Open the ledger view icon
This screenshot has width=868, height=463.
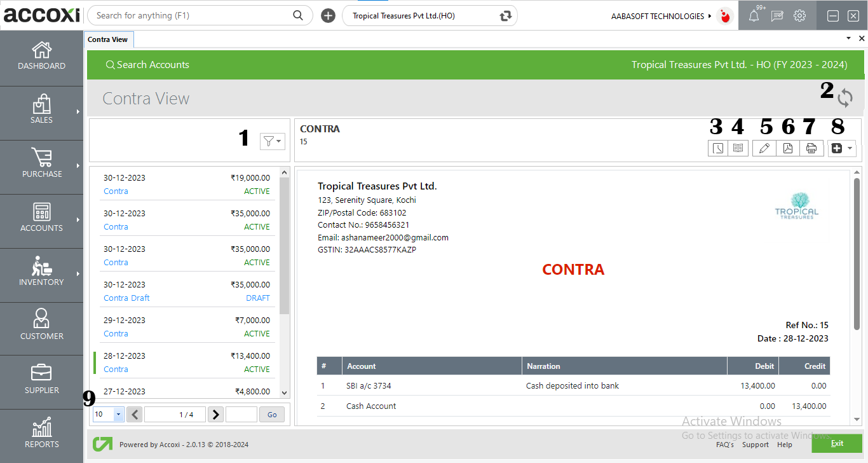(738, 148)
